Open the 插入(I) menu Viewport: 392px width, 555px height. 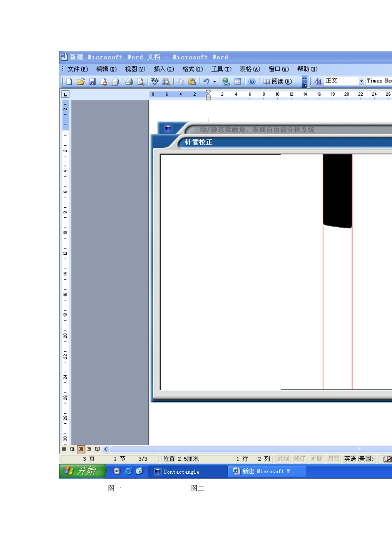[164, 69]
